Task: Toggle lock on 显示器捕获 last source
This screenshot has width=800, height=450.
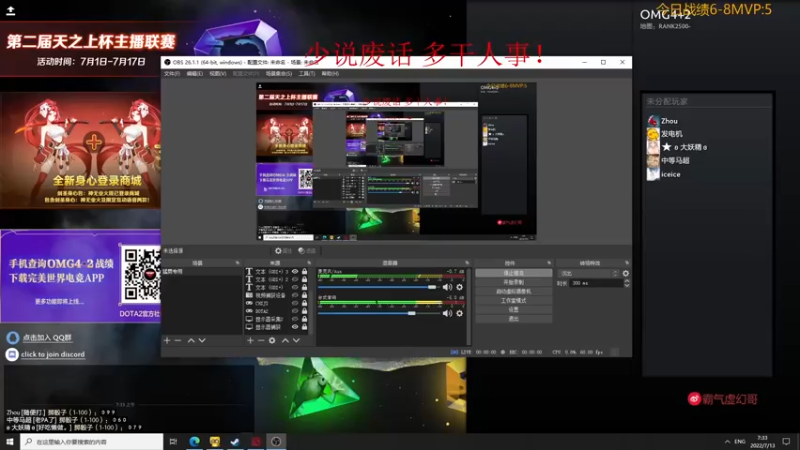Action: coord(305,327)
